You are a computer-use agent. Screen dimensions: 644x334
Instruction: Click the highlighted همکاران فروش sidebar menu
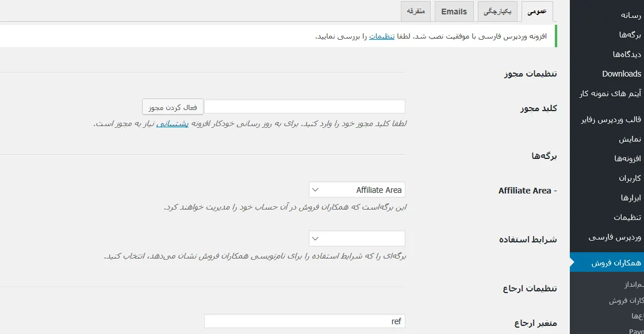607,263
